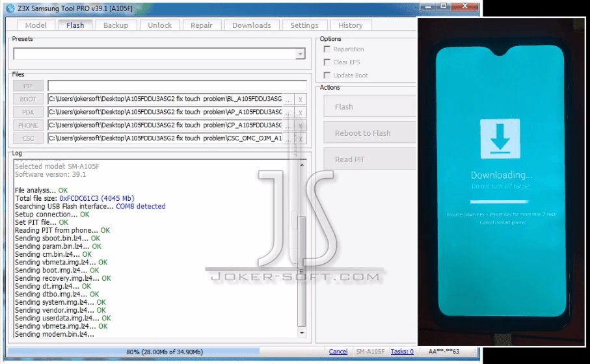Clear the BOOT file path with X
This screenshot has width=590, height=364.
pyautogui.click(x=301, y=99)
